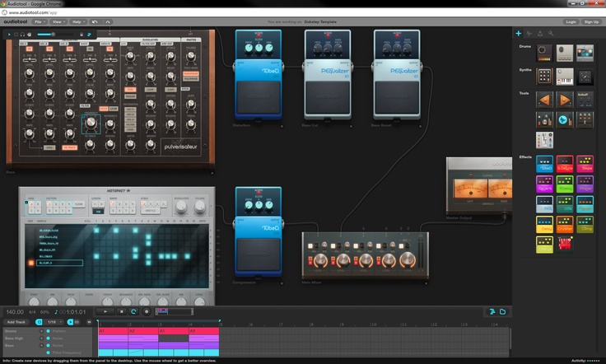Collapse the Drums track expander

coord(41,331)
